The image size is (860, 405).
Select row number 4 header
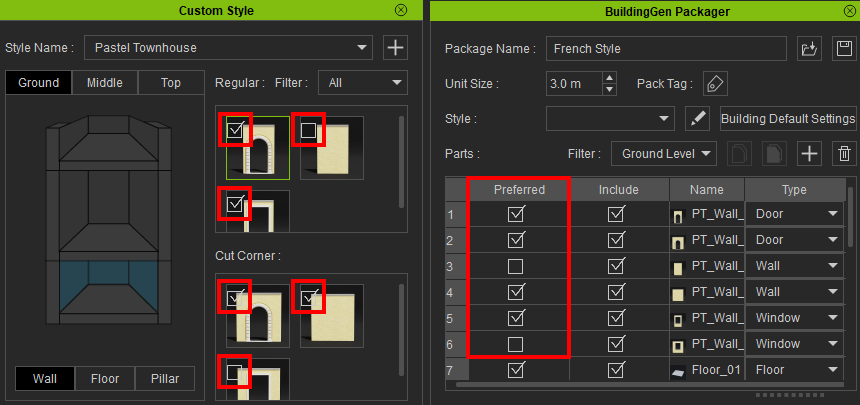[457, 292]
